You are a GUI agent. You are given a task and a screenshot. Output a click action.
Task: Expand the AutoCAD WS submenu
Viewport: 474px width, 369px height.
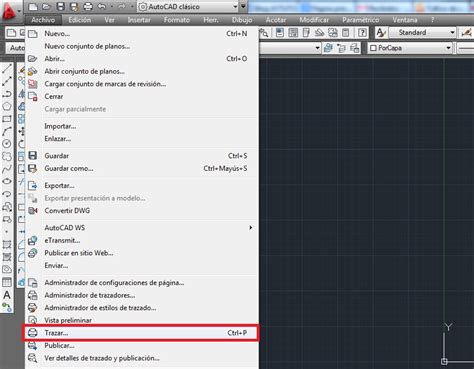(250, 228)
